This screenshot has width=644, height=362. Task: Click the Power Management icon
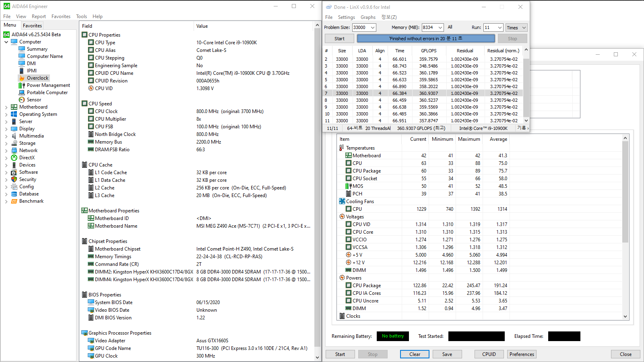[x=22, y=85]
